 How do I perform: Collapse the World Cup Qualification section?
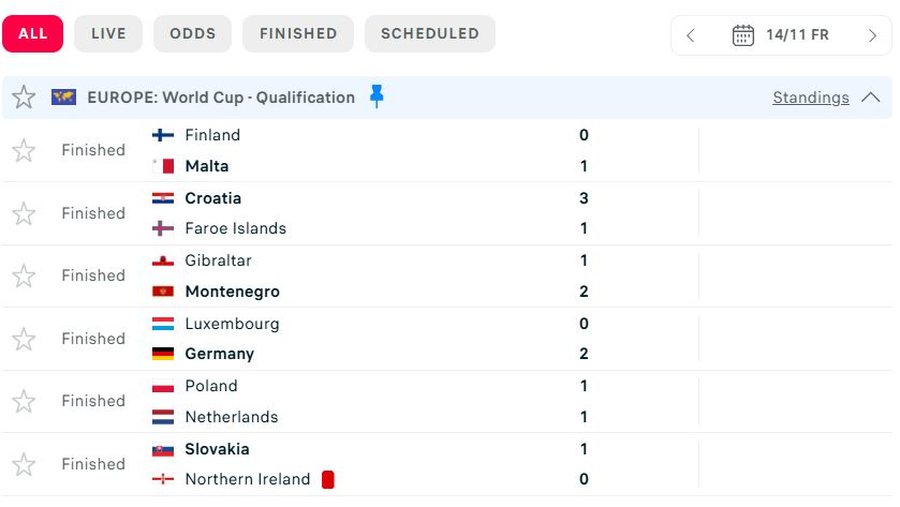tap(871, 97)
